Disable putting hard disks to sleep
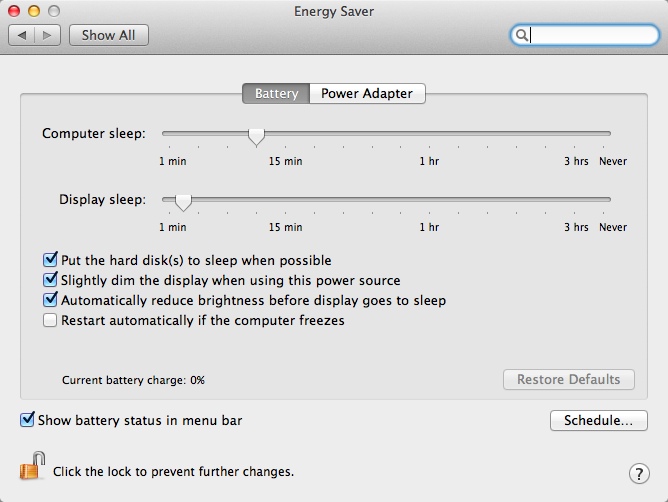Image resolution: width=668 pixels, height=502 pixels. 51,260
